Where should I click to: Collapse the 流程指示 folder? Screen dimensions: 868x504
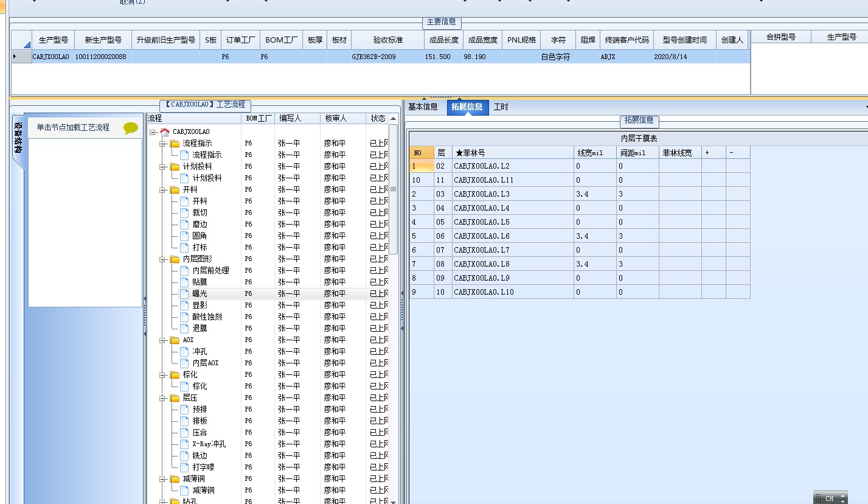click(x=162, y=143)
